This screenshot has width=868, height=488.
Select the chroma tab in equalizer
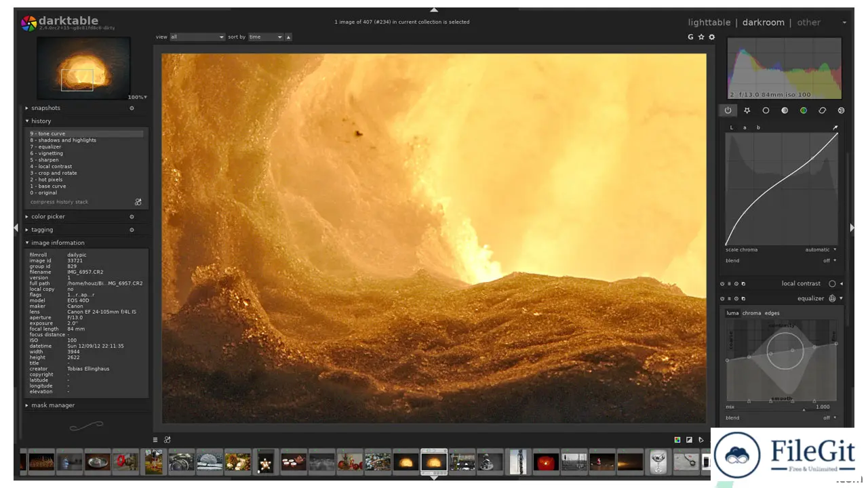coord(751,313)
